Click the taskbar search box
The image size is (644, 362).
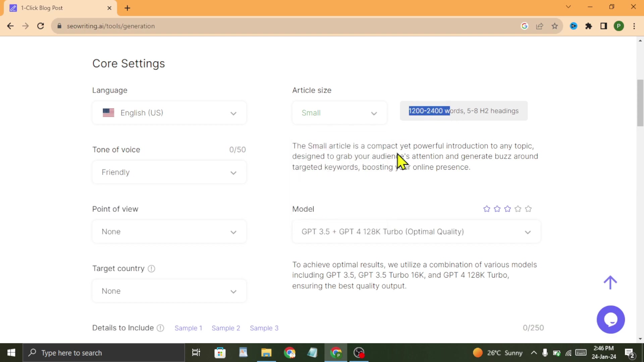[x=104, y=353]
